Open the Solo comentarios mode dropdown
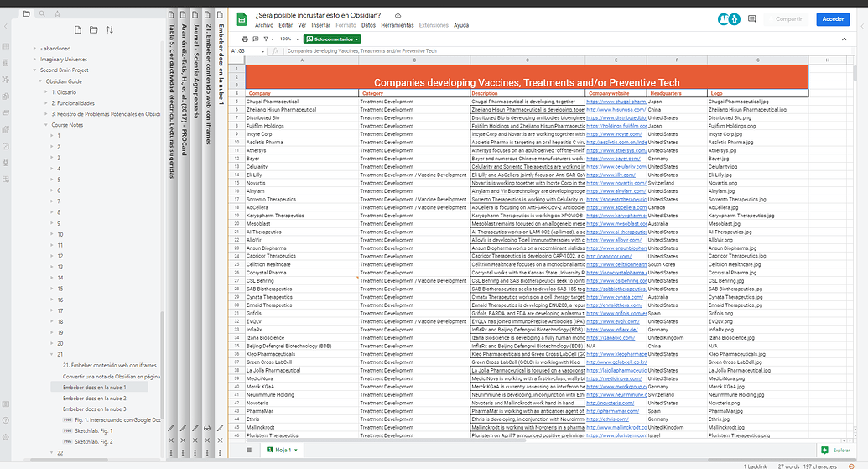Screen dimensions: 868x469 [x=332, y=39]
